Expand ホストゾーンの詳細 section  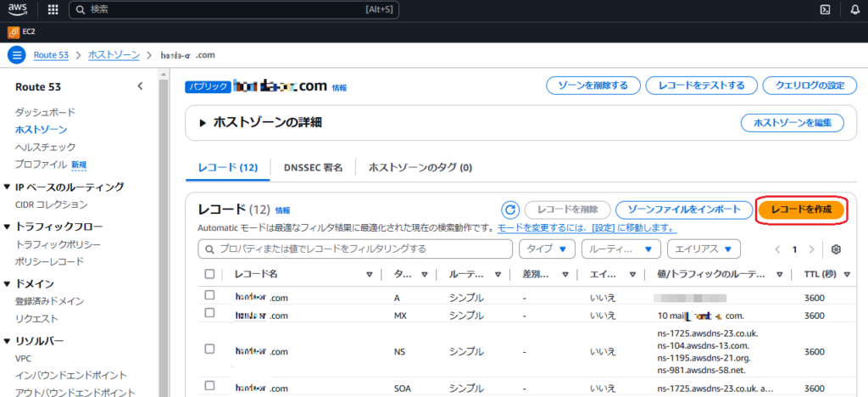click(x=203, y=123)
